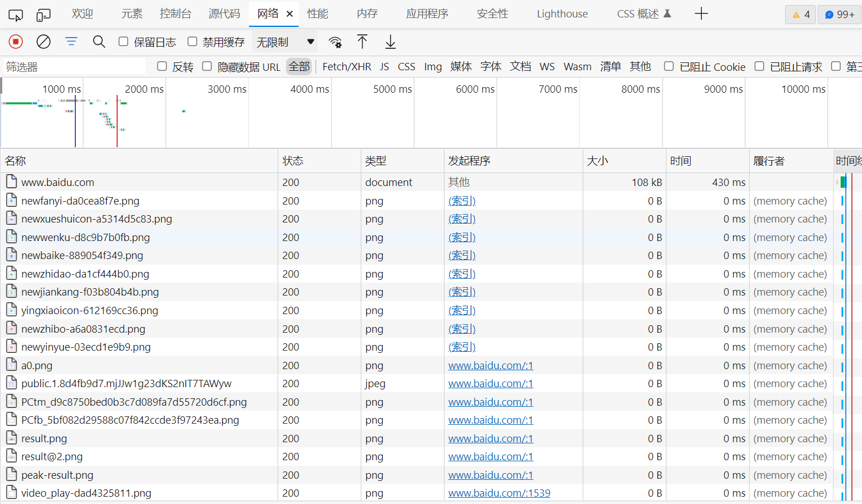Switch to the 应用程序 tab
The height and width of the screenshot is (504, 862).
427,14
